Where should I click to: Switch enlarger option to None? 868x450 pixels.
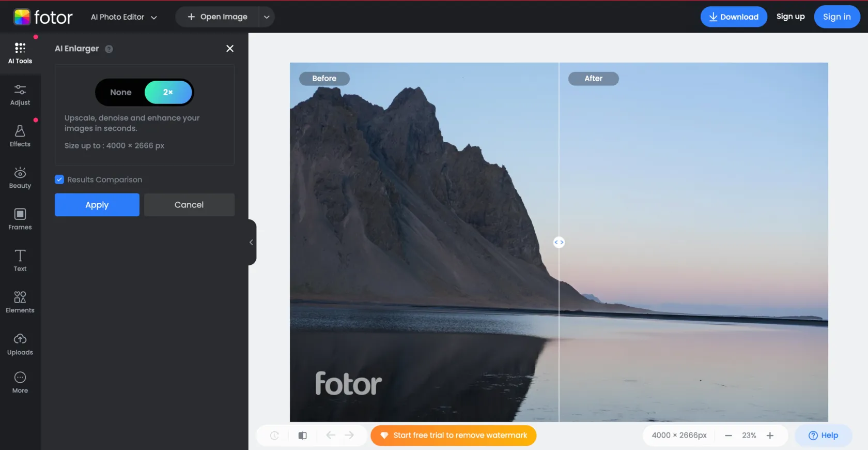[x=121, y=93]
